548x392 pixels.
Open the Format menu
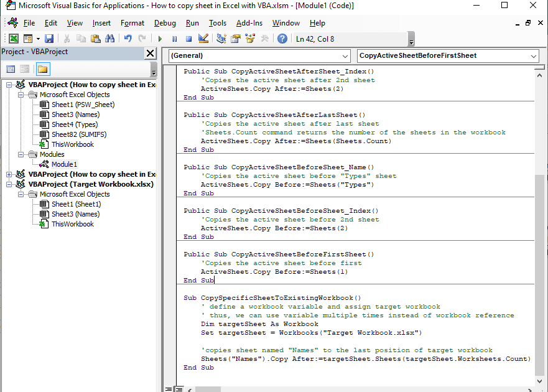coord(132,23)
